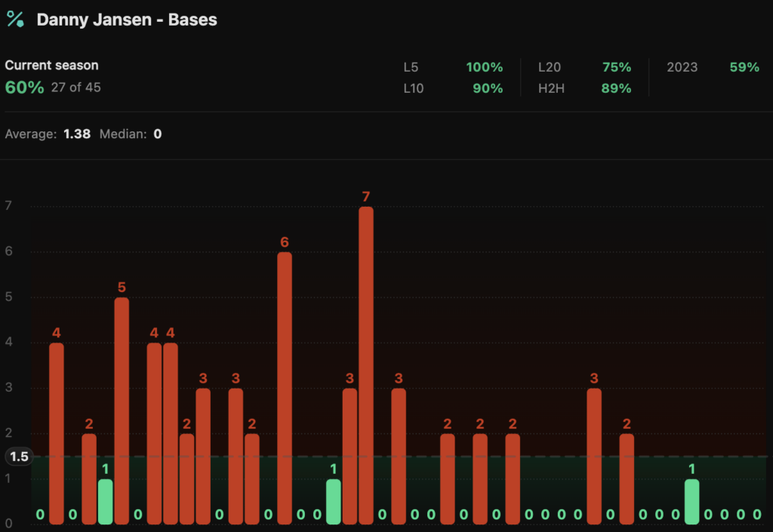Click the y-axis tick label 4

[8, 342]
